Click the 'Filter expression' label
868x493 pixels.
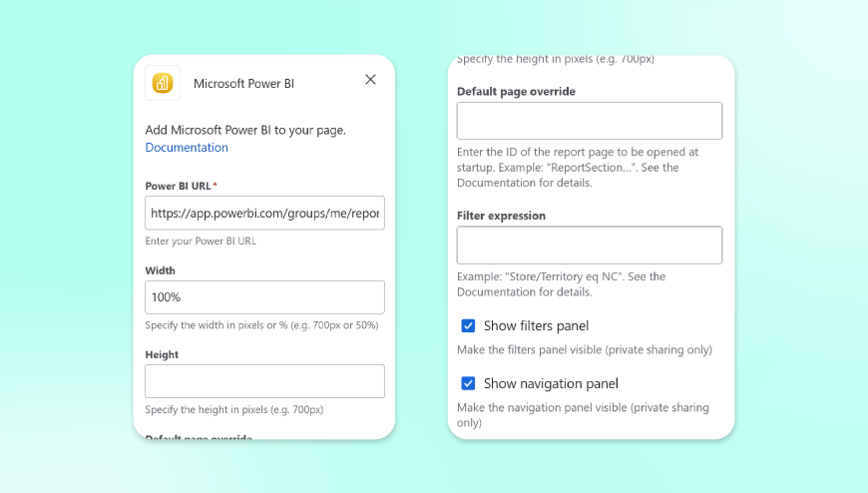tap(501, 216)
